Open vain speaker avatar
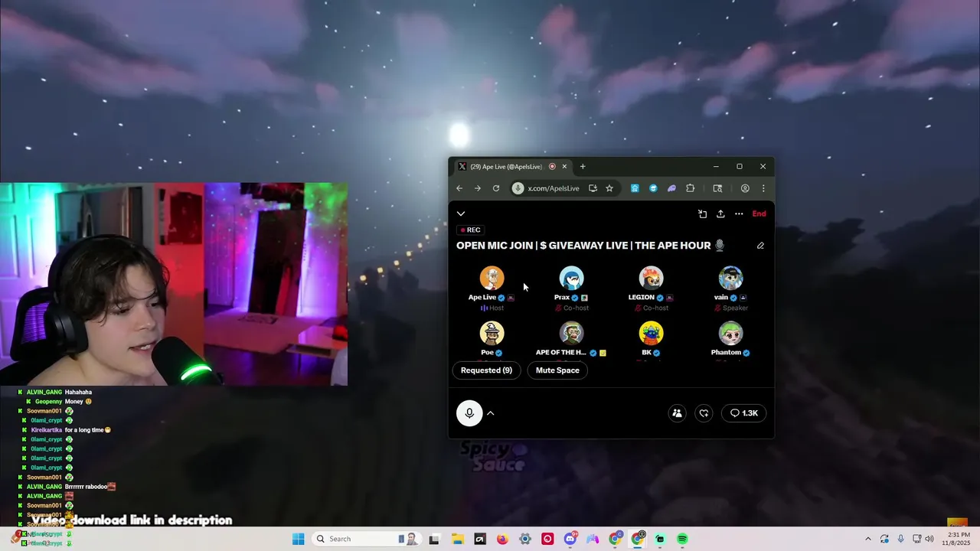 click(730, 279)
